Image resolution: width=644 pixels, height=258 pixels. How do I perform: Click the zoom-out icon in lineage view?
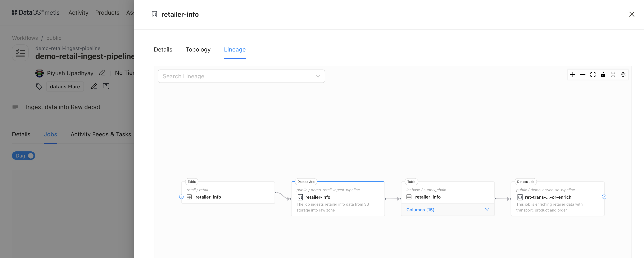pyautogui.click(x=583, y=75)
